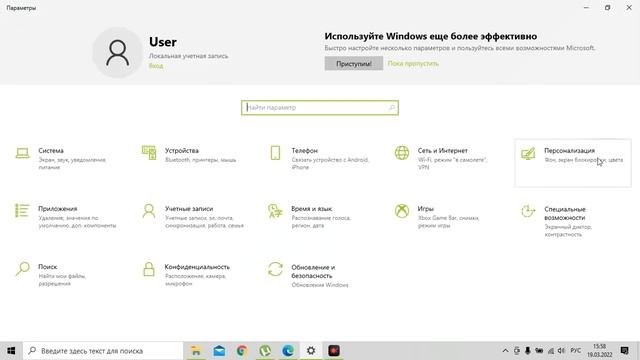Focus the Найти параметр search field

tap(320, 108)
